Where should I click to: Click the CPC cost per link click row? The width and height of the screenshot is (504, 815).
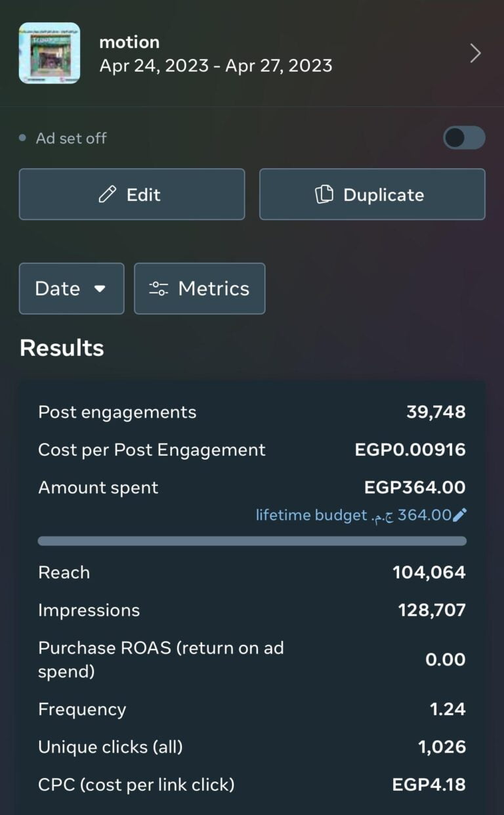(x=252, y=785)
